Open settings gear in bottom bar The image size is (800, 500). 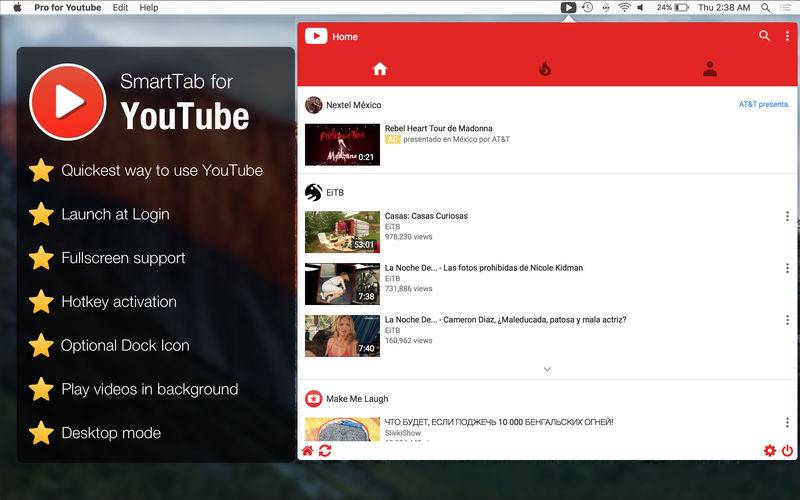(x=769, y=451)
